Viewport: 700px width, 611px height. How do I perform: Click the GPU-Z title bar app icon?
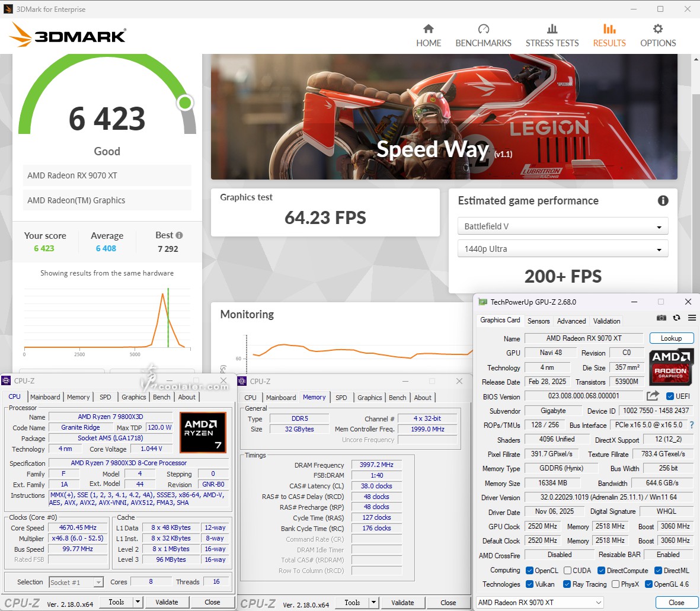click(x=482, y=302)
